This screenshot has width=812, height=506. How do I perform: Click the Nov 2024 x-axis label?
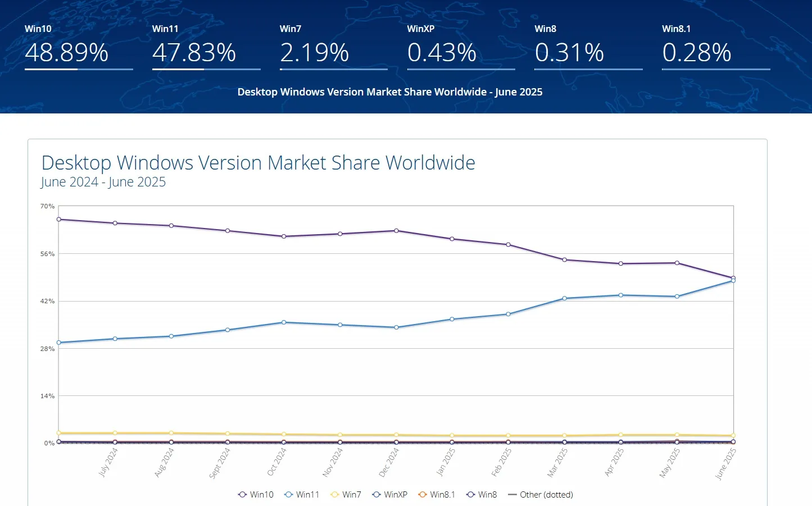333,463
